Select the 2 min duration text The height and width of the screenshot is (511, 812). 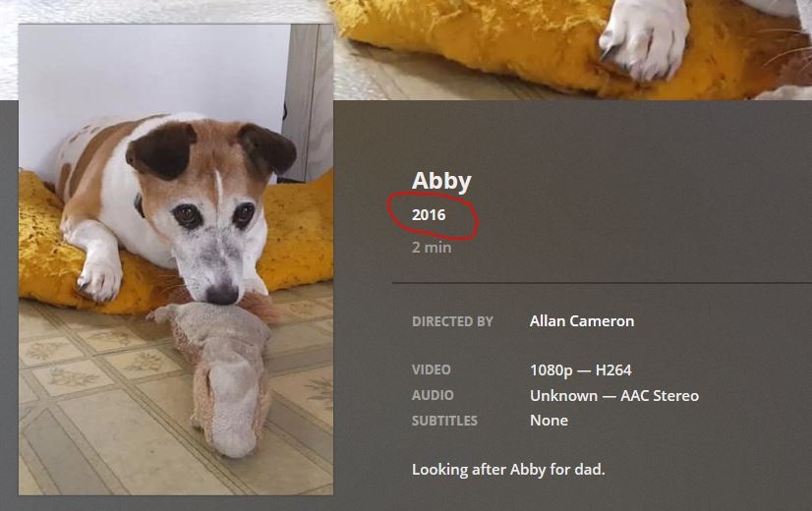click(432, 248)
